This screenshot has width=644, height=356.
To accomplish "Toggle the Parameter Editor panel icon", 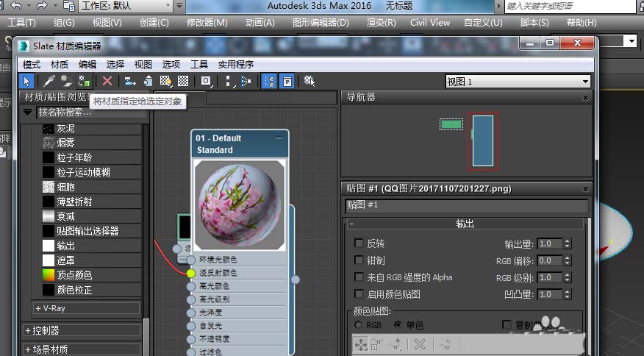I will click(287, 82).
